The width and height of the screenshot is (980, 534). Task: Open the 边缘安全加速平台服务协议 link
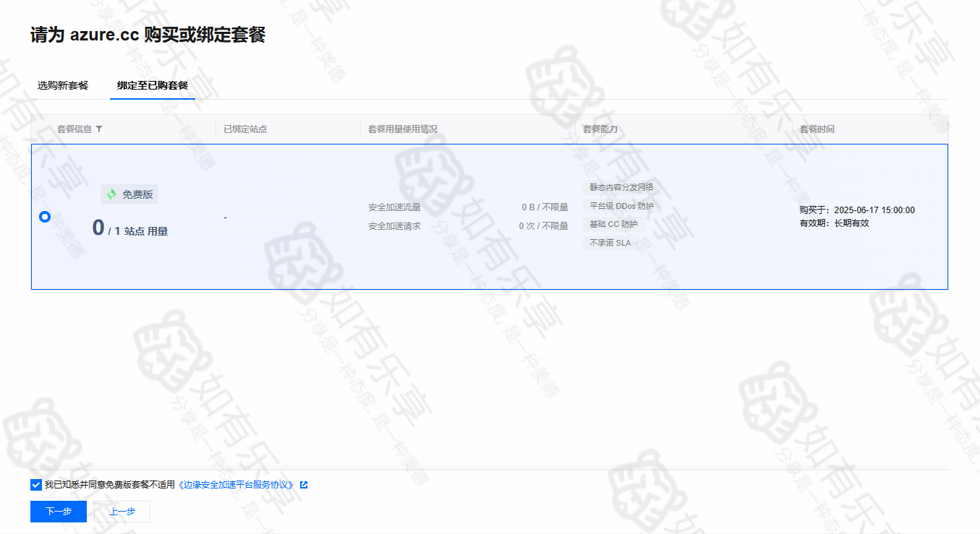point(237,485)
